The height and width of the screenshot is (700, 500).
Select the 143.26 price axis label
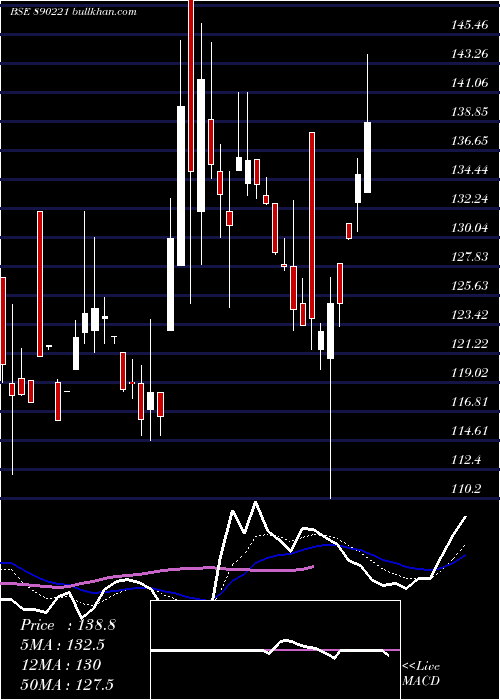click(469, 54)
